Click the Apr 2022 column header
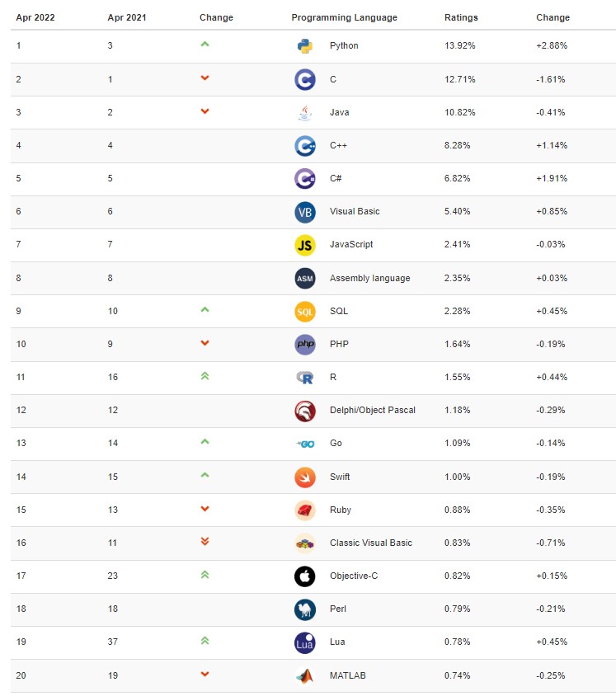Screen dimensions: 616x696 [35, 17]
